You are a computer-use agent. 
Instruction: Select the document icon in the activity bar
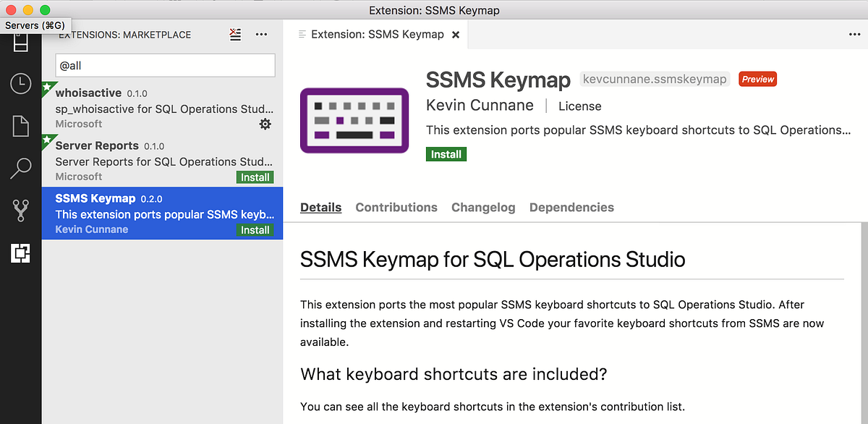[20, 125]
